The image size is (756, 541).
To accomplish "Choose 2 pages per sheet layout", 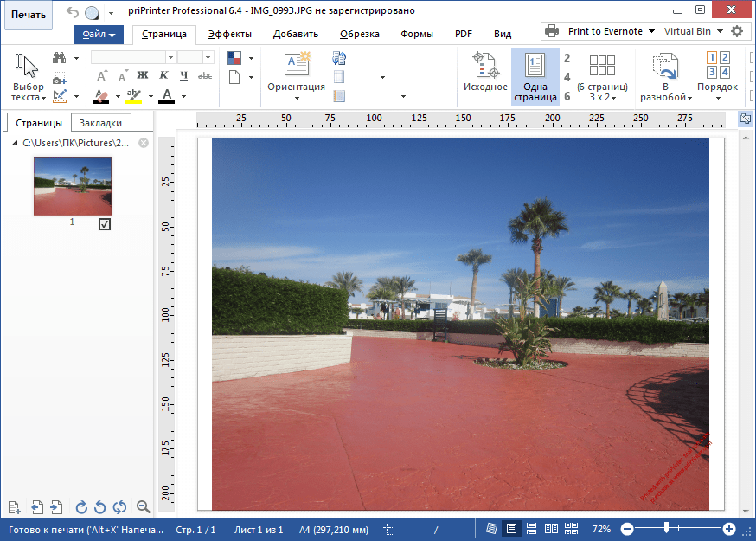I will pyautogui.click(x=567, y=59).
